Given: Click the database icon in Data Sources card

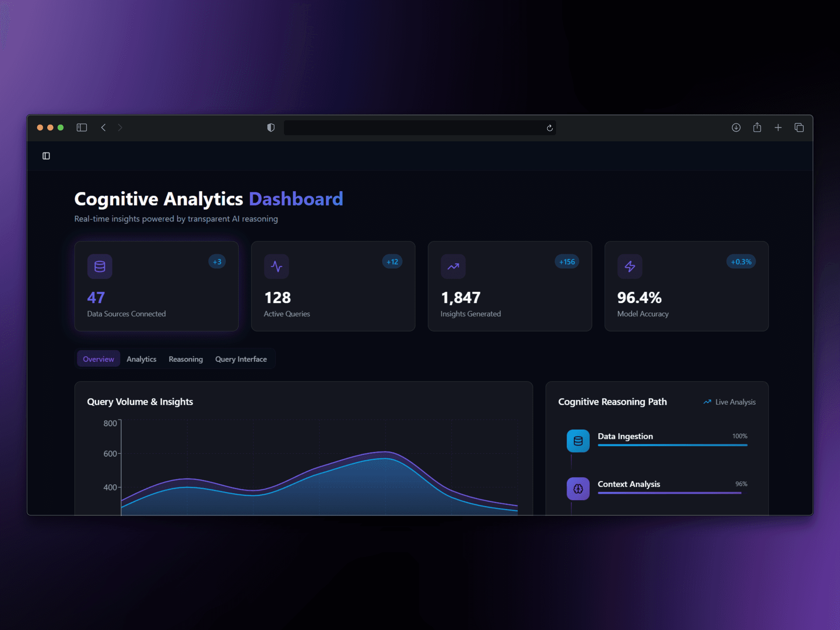Looking at the screenshot, I should coord(100,266).
